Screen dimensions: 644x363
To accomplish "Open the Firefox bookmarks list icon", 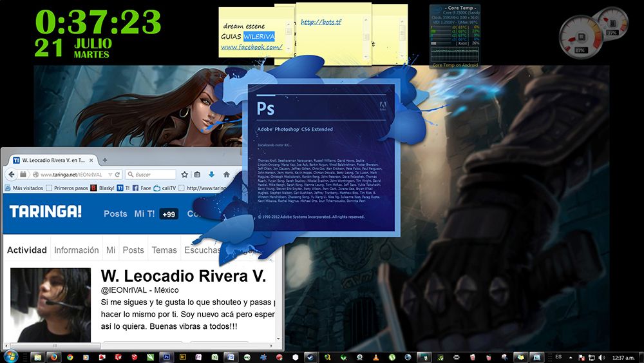I will pos(197,174).
